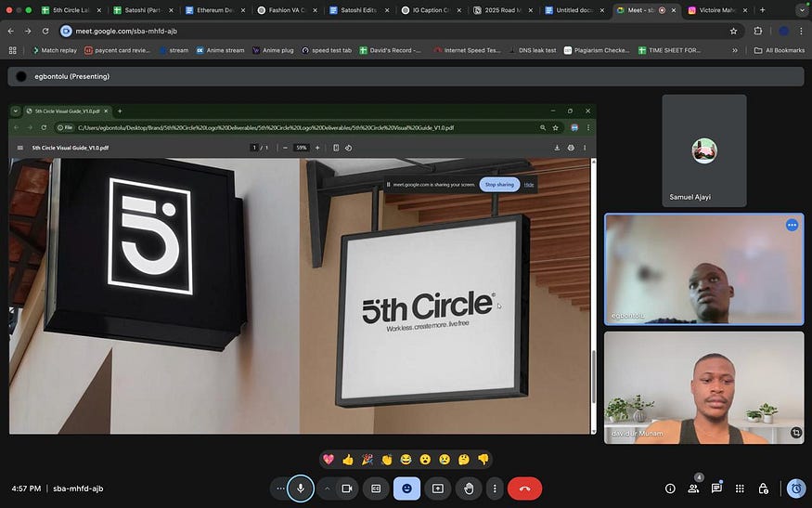Viewport: 812px width, 508px height.
Task: Click the frame icon on David's video tile
Action: (796, 433)
